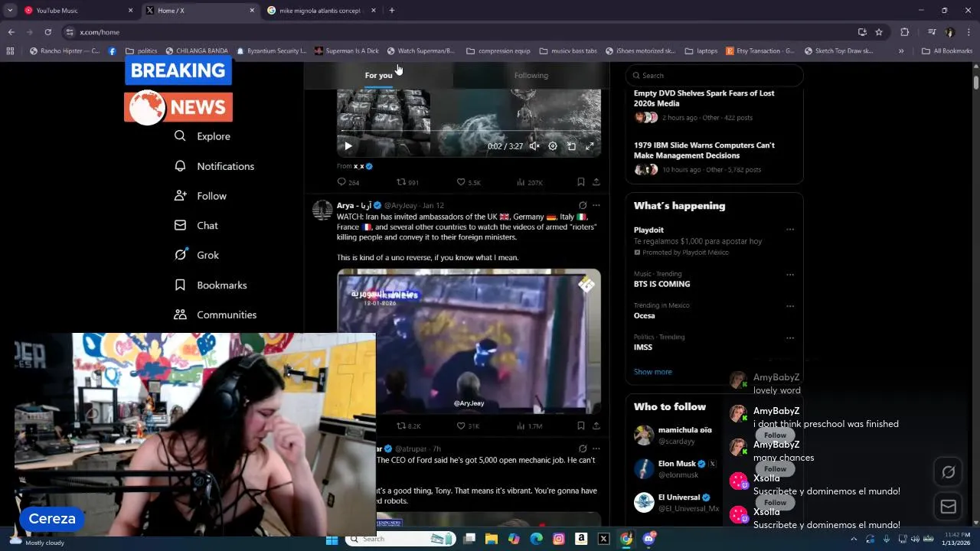Open more options for Playdoit promoted trend
The image size is (980, 551).
click(x=790, y=230)
